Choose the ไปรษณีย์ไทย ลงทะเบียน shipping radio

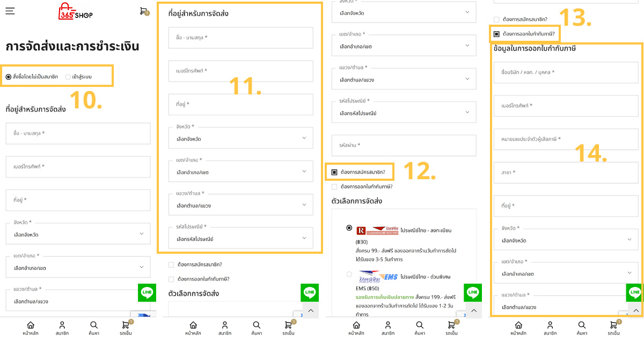point(349,228)
